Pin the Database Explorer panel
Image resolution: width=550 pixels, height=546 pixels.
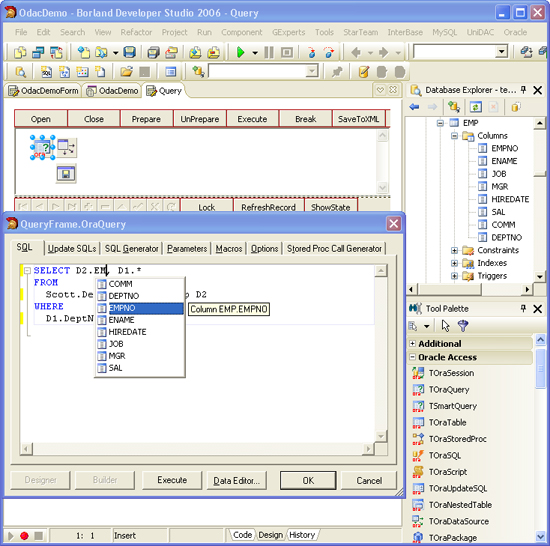click(523, 90)
